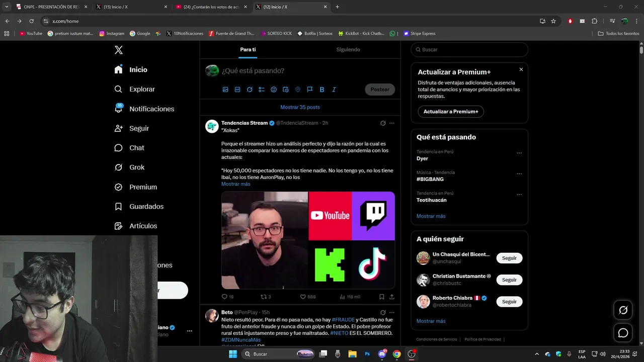Follow Un Chasqui del Bicentenario
This screenshot has width=644, height=362.
tap(509, 258)
